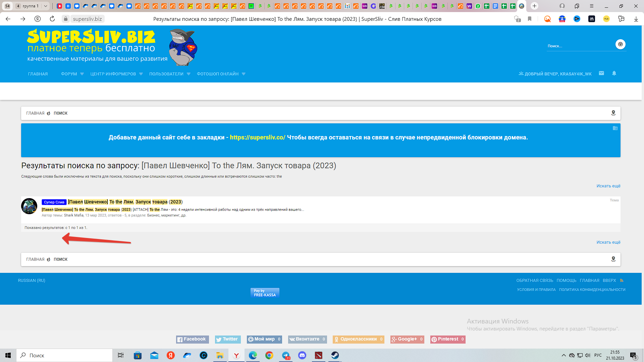Share the page on Twitter
The height and width of the screenshot is (362, 644).
point(228,339)
